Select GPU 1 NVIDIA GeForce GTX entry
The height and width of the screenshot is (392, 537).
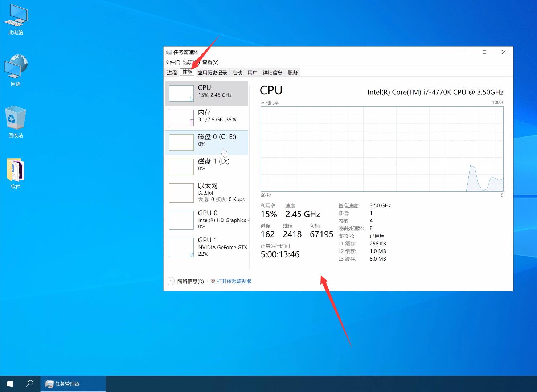click(x=206, y=247)
